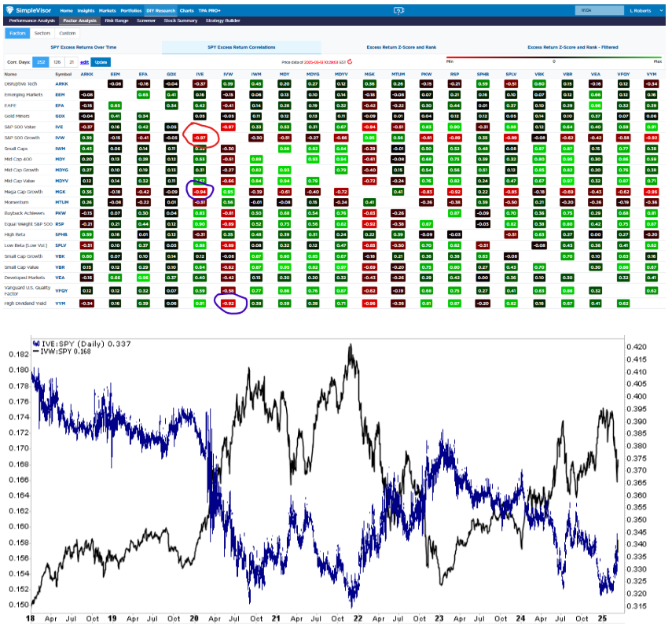Show SPY Excess Returns Over Time
The height and width of the screenshot is (633, 672).
[x=83, y=47]
